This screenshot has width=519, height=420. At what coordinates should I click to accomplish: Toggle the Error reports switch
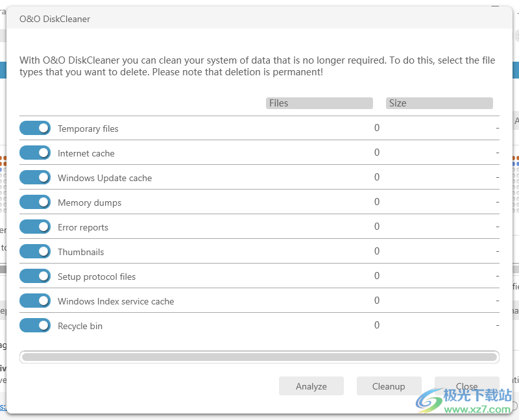pos(35,227)
